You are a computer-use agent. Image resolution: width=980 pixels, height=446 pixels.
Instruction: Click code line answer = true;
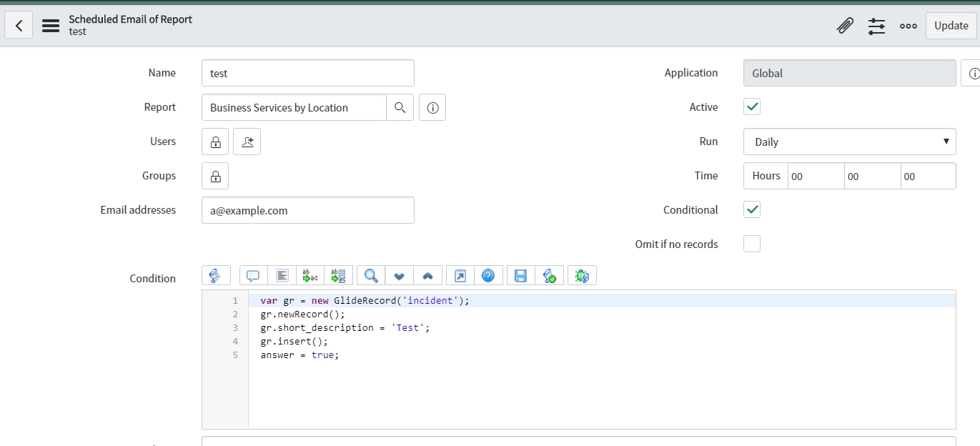(x=300, y=355)
